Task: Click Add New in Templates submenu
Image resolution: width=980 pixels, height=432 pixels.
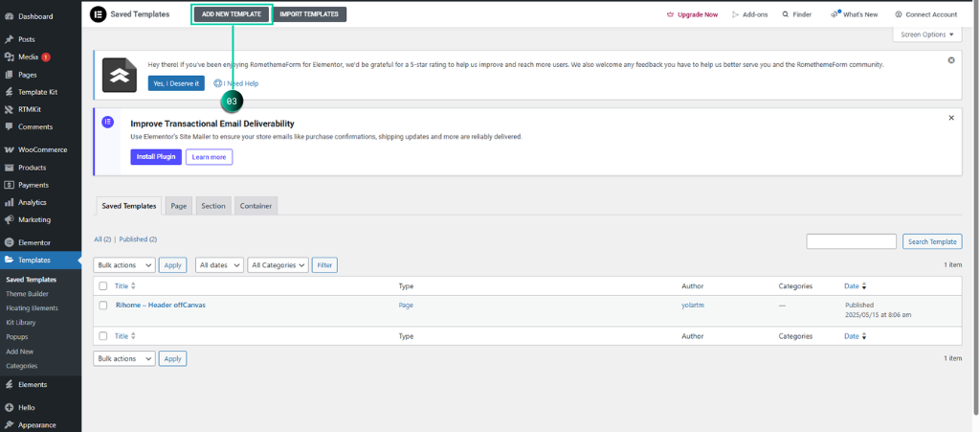Action: (19, 352)
